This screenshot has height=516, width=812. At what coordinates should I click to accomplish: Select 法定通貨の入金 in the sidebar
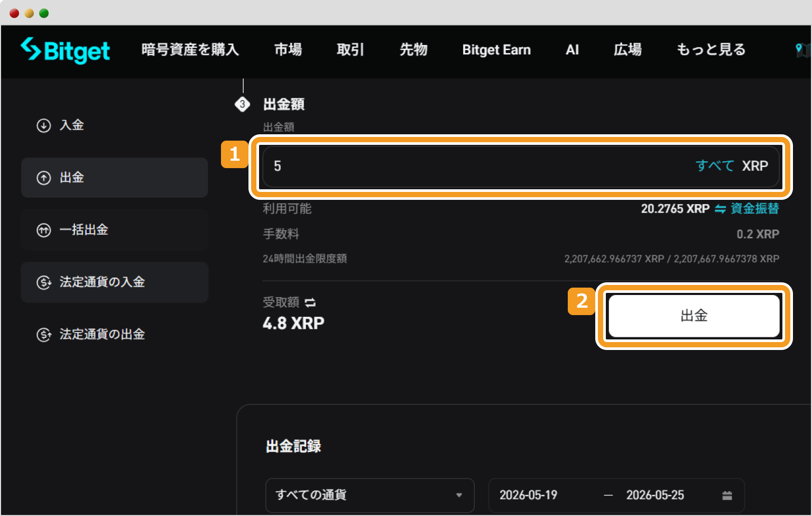click(114, 282)
